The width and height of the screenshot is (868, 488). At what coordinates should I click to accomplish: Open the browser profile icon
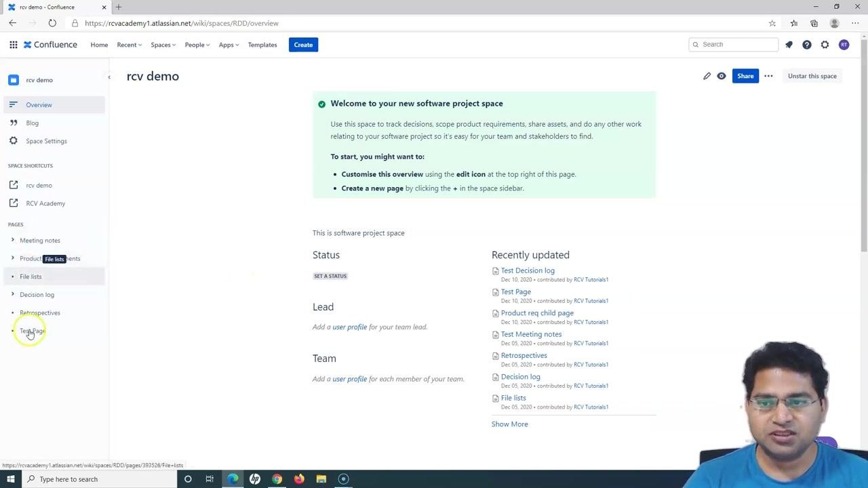[834, 23]
